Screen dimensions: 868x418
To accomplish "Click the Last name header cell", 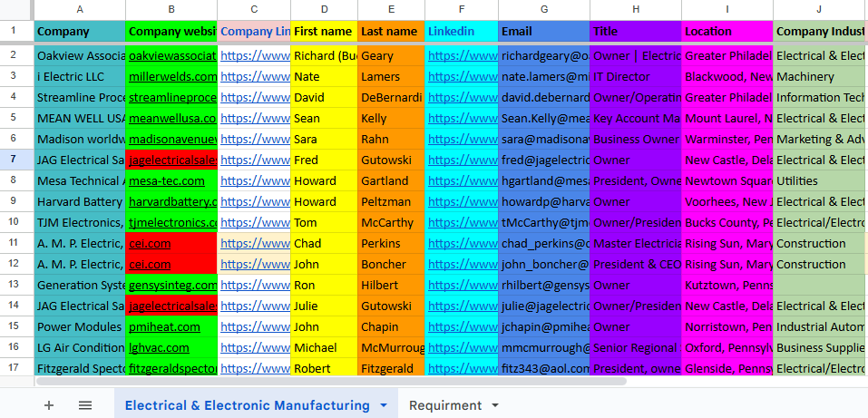I will click(x=390, y=32).
